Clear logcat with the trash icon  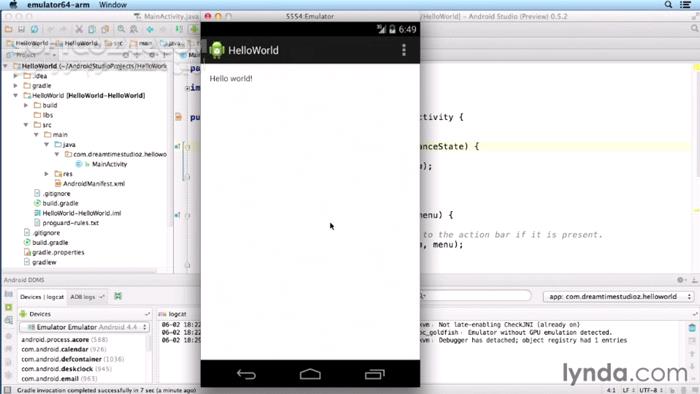pyautogui.click(x=692, y=328)
